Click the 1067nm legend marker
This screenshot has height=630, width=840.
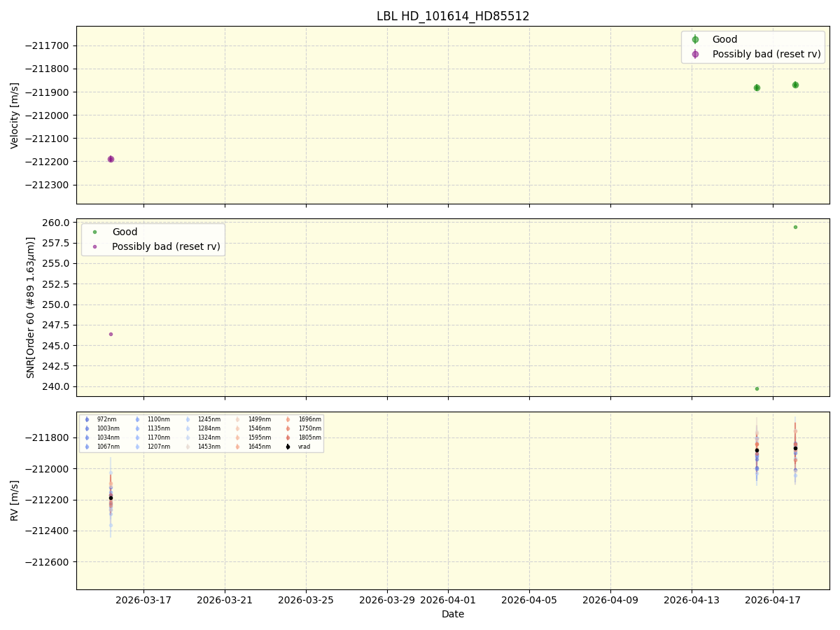(x=87, y=447)
